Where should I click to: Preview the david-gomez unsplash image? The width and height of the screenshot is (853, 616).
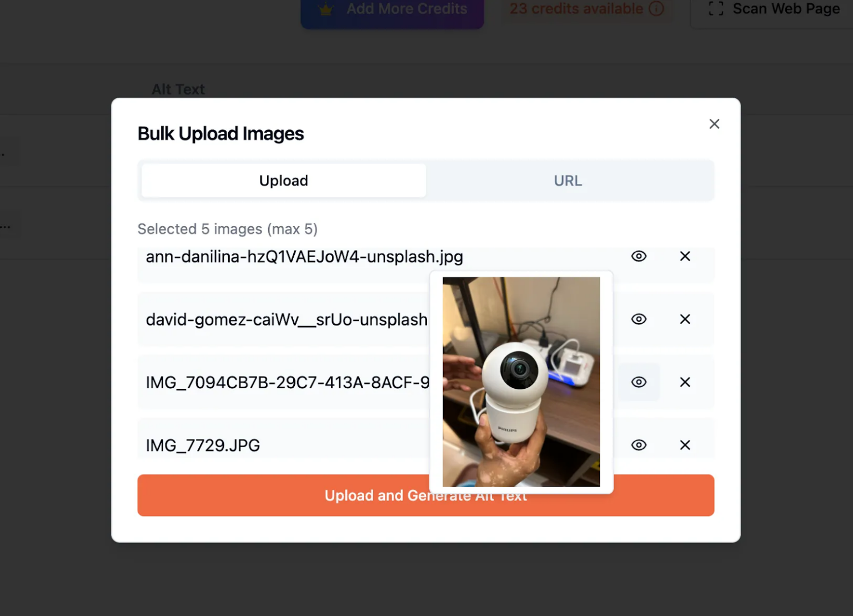tap(639, 319)
